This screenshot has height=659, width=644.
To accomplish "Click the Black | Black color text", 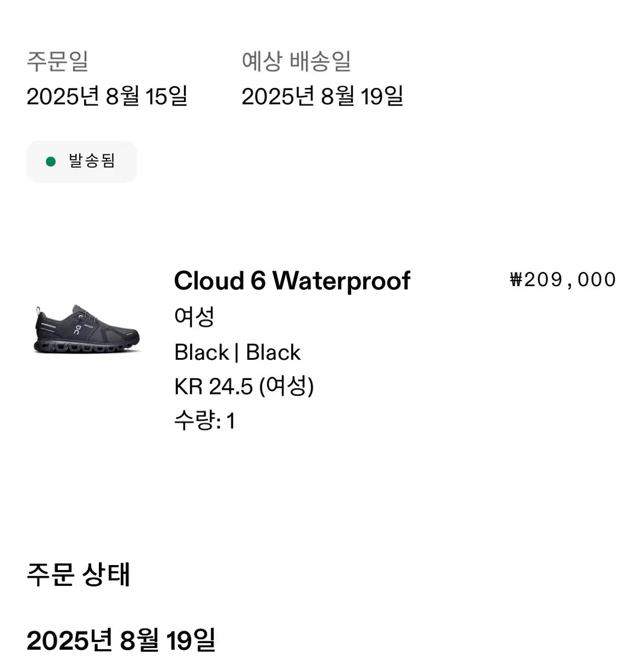I will point(237,353).
